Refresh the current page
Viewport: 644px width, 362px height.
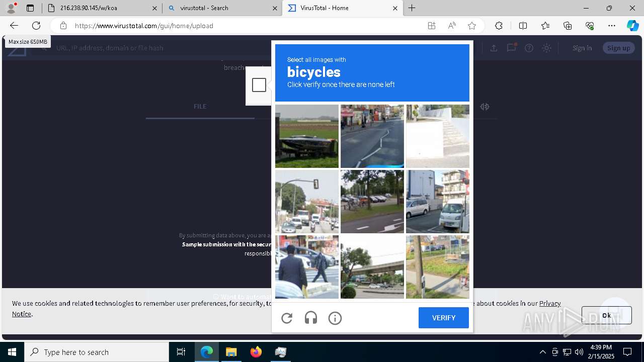[36, 26]
